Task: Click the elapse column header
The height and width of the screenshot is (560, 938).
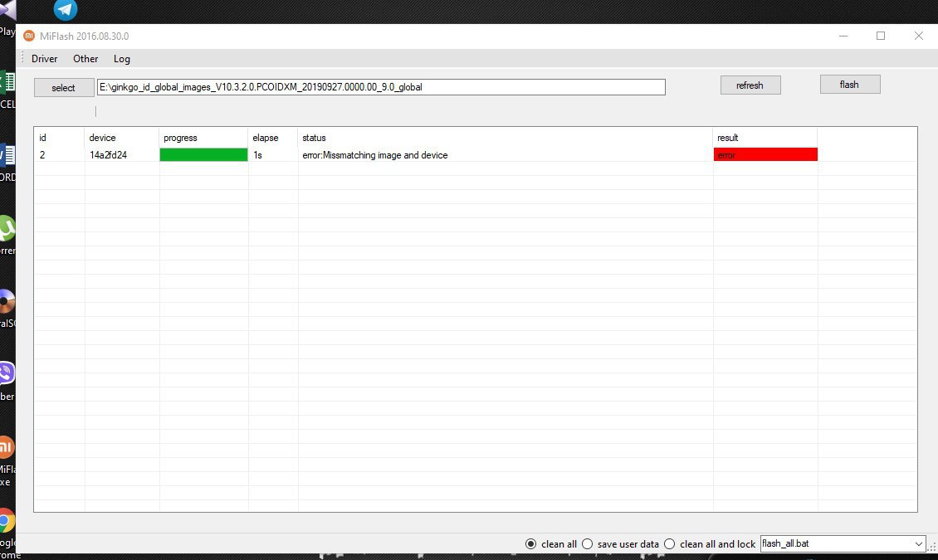Action: (273, 138)
